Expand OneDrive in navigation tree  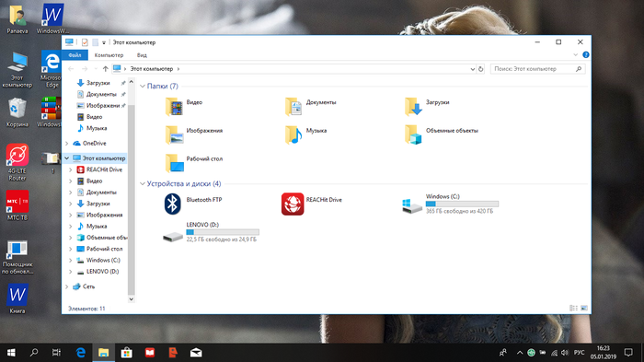[x=67, y=143]
